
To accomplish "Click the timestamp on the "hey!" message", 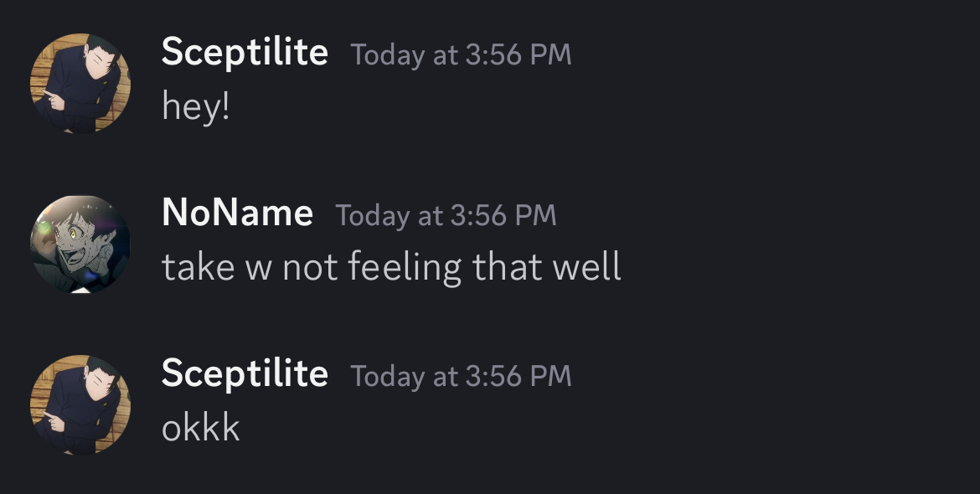I will tap(461, 55).
